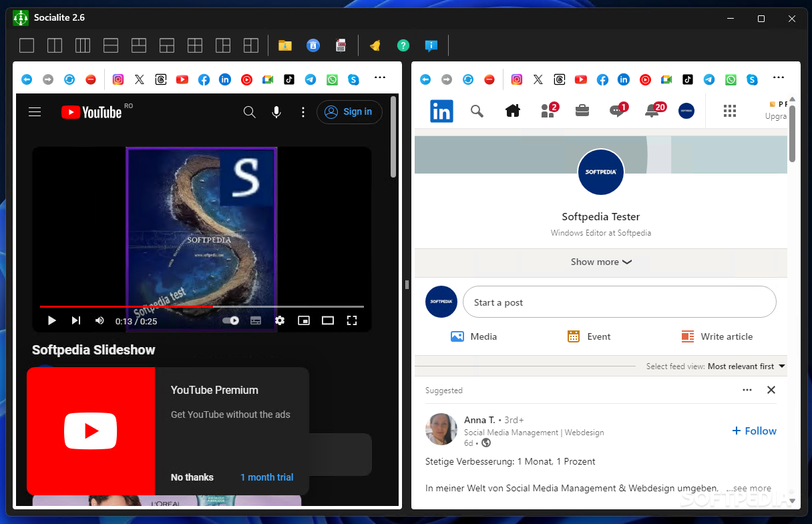The width and height of the screenshot is (812, 524).
Task: Add Media to LinkedIn post
Action: pos(474,336)
